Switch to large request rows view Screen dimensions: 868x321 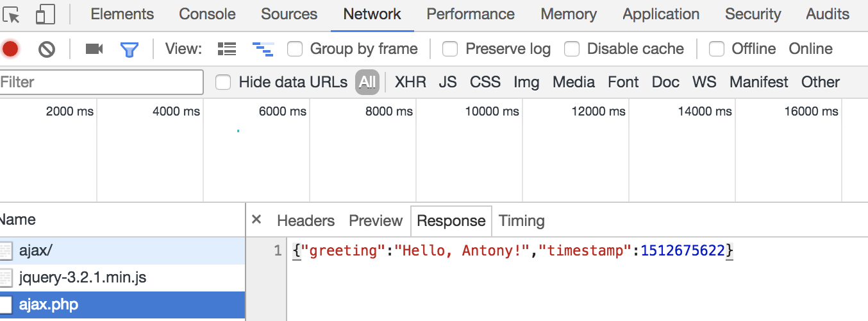tap(227, 49)
